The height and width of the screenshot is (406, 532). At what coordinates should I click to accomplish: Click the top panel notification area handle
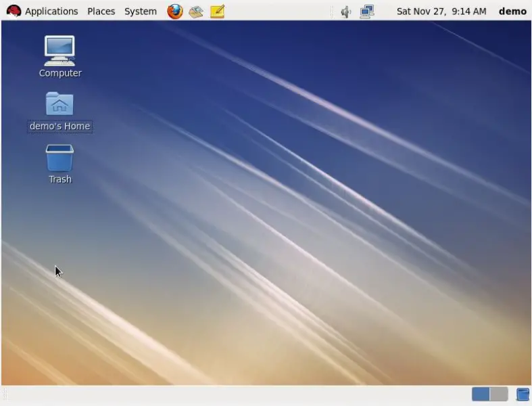[x=332, y=12]
